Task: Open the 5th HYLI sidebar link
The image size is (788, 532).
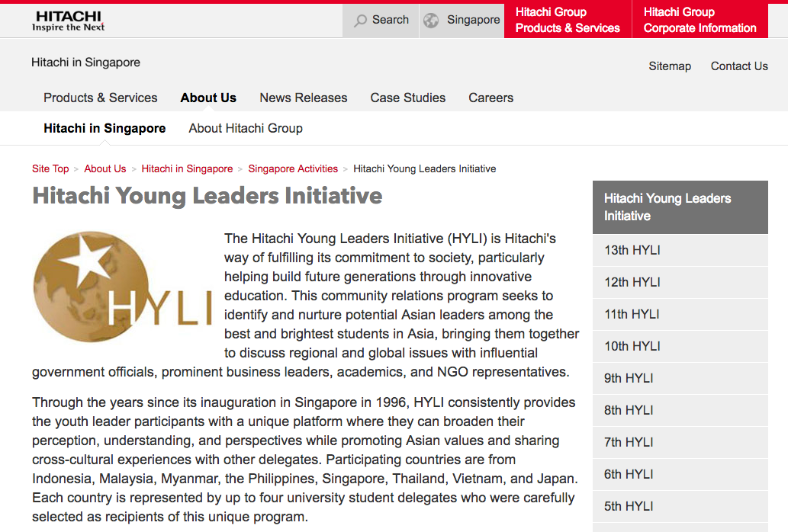Action: click(x=680, y=507)
